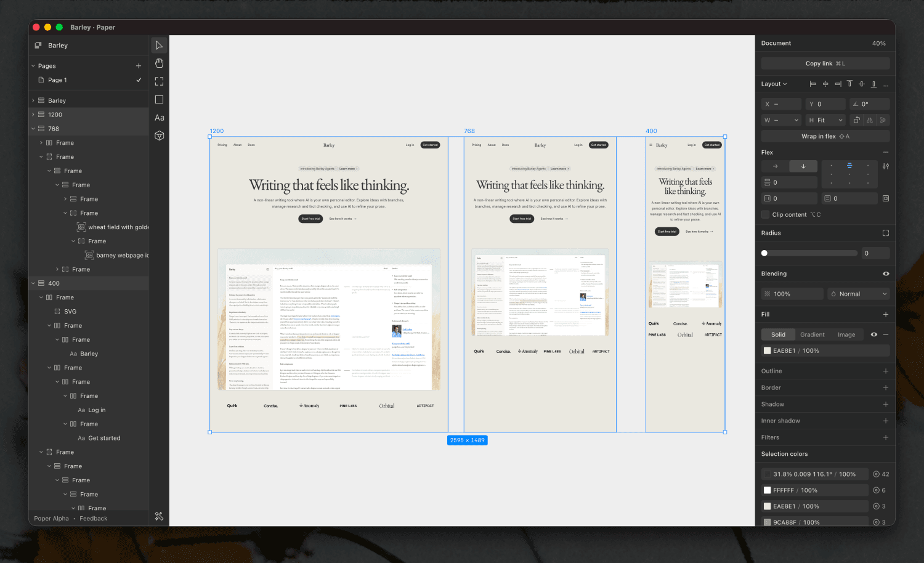
Task: Toggle Blending visibility eye
Action: (886, 273)
